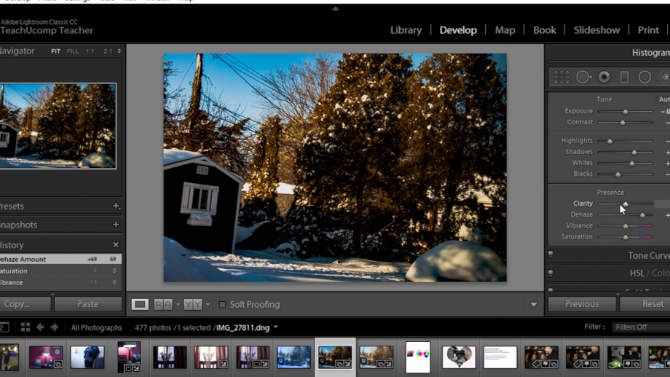Click the Clarity slider handle
Screen dimensions: 670x377
pos(625,204)
